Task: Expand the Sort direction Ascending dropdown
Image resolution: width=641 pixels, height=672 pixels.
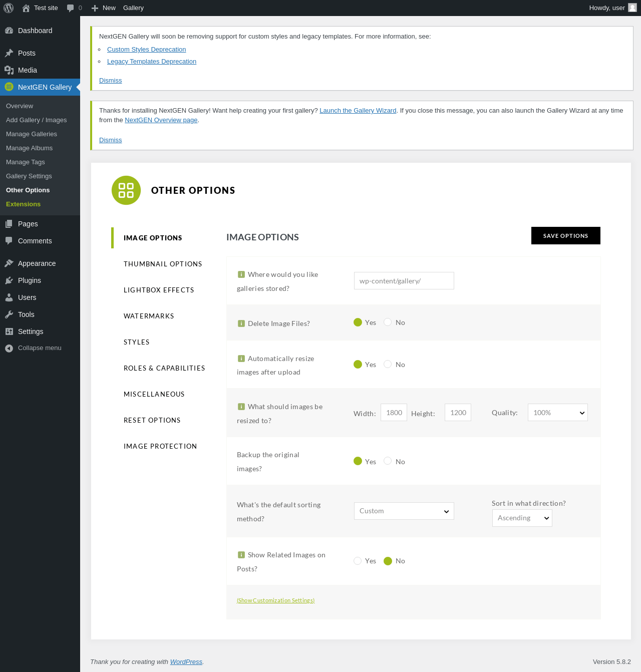Action: (522, 518)
